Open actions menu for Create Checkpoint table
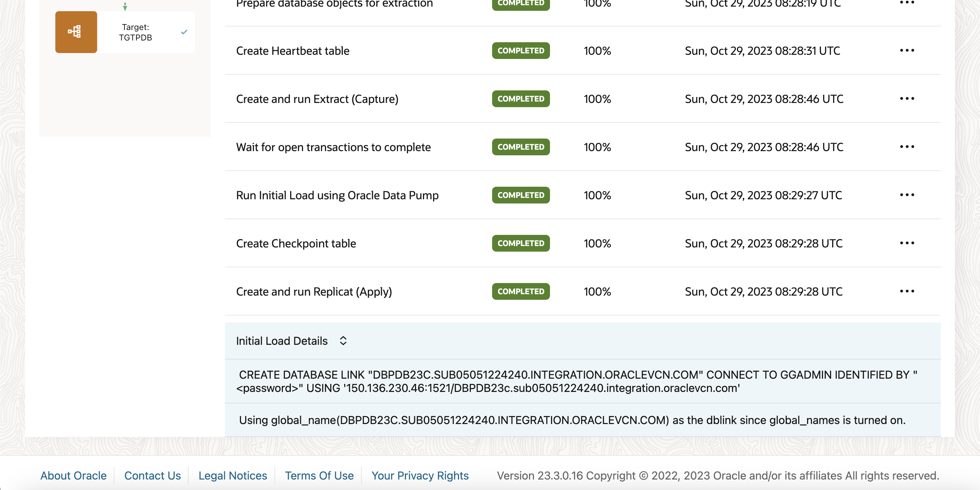Image resolution: width=980 pixels, height=490 pixels. point(906,243)
